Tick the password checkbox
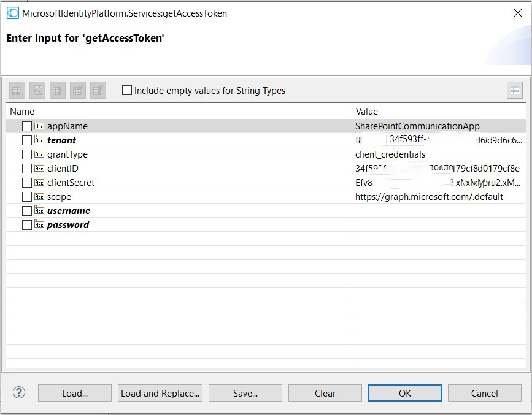The width and height of the screenshot is (532, 415). (27, 225)
